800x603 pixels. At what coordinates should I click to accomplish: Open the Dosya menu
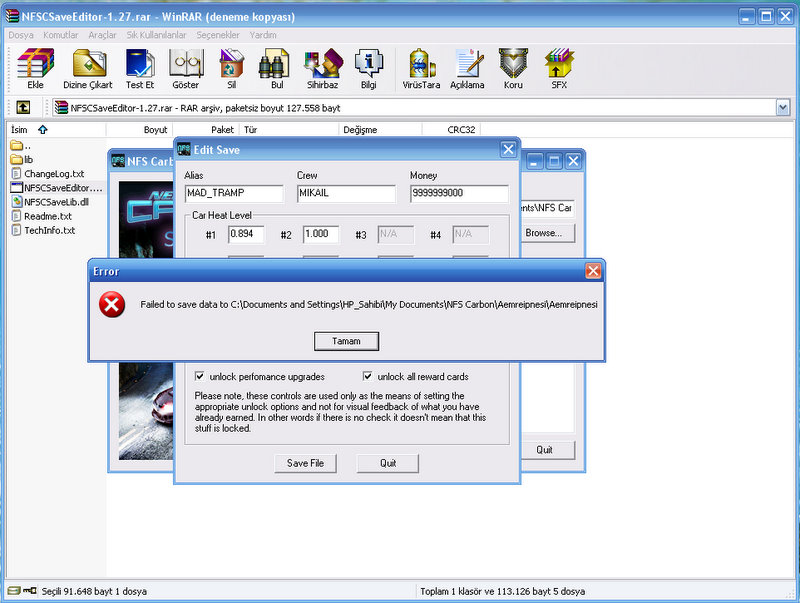21,35
